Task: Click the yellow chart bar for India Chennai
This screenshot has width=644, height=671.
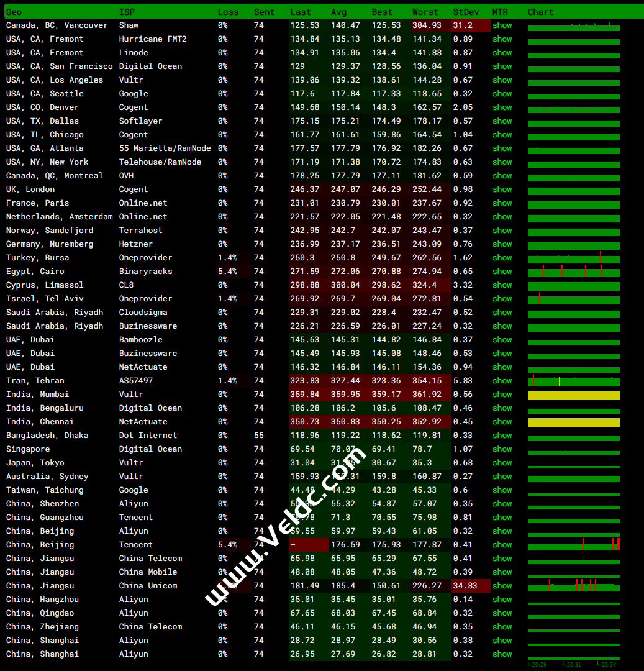Action: click(573, 422)
